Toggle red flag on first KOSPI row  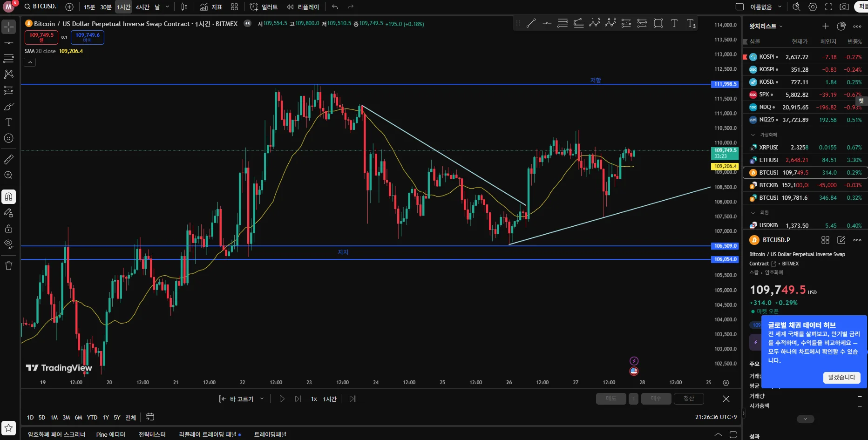pos(745,57)
